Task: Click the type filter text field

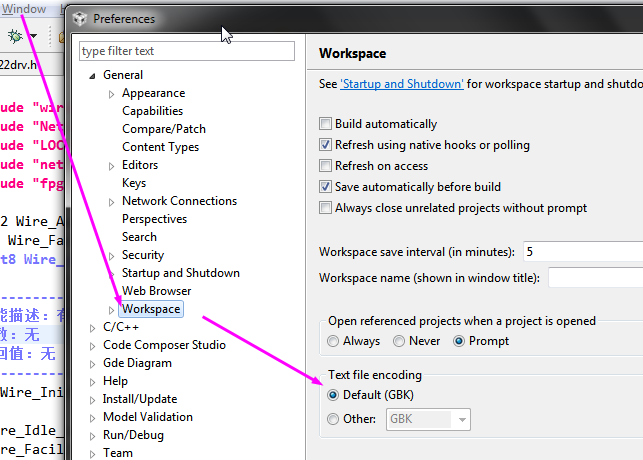Action: click(x=187, y=50)
